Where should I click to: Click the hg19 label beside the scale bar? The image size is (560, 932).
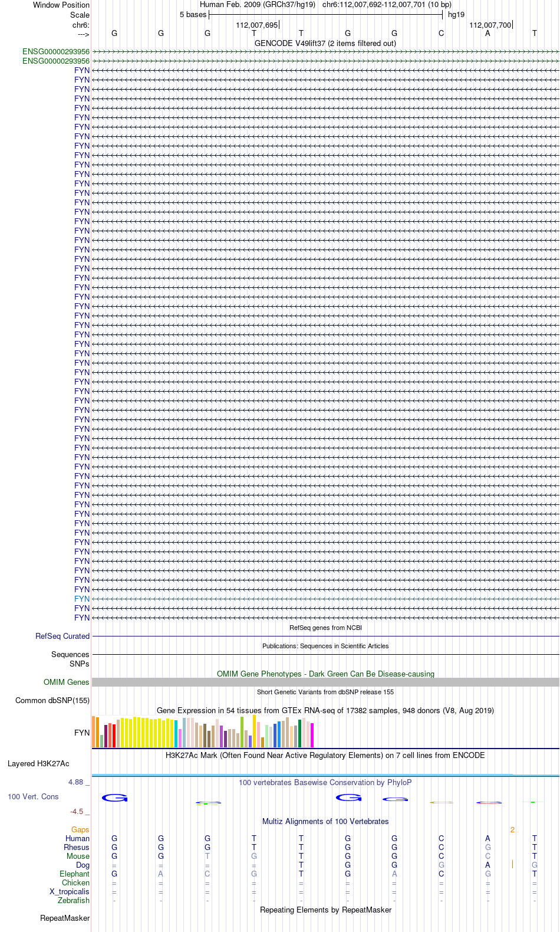[456, 15]
